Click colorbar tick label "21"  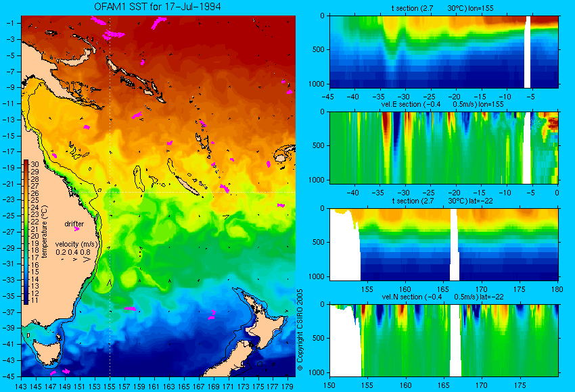coord(34,229)
